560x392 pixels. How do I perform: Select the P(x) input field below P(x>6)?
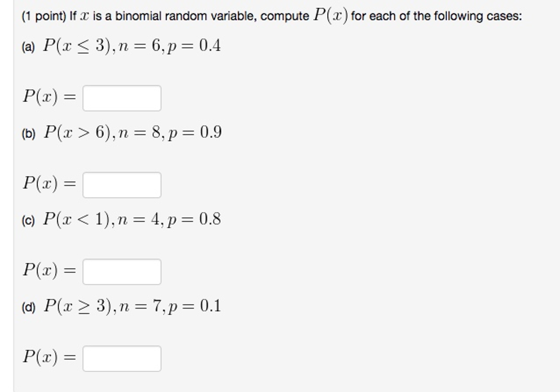click(x=123, y=185)
